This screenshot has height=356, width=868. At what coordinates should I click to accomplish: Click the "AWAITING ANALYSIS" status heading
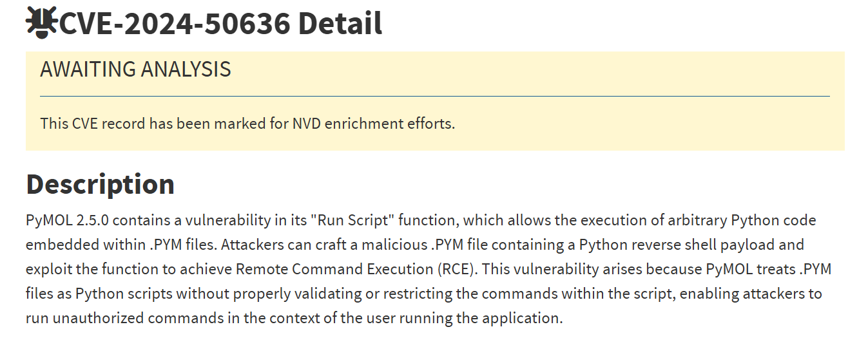point(135,70)
